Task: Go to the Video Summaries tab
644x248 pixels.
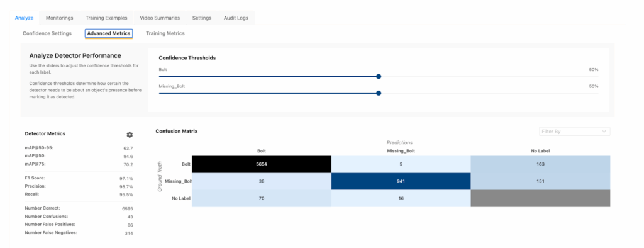Action: (160, 18)
